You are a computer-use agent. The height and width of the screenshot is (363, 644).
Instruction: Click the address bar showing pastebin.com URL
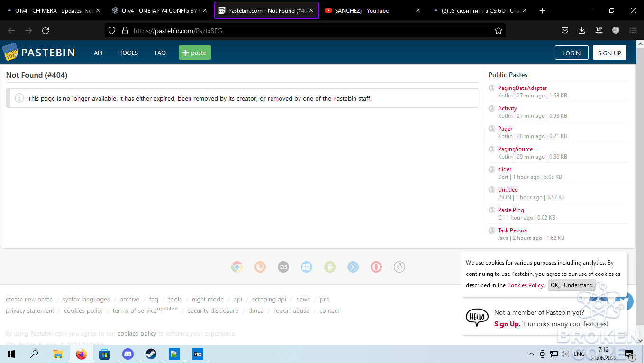(305, 31)
